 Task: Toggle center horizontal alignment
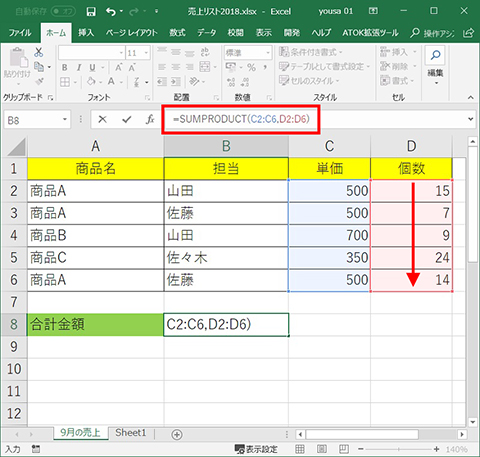coord(176,67)
